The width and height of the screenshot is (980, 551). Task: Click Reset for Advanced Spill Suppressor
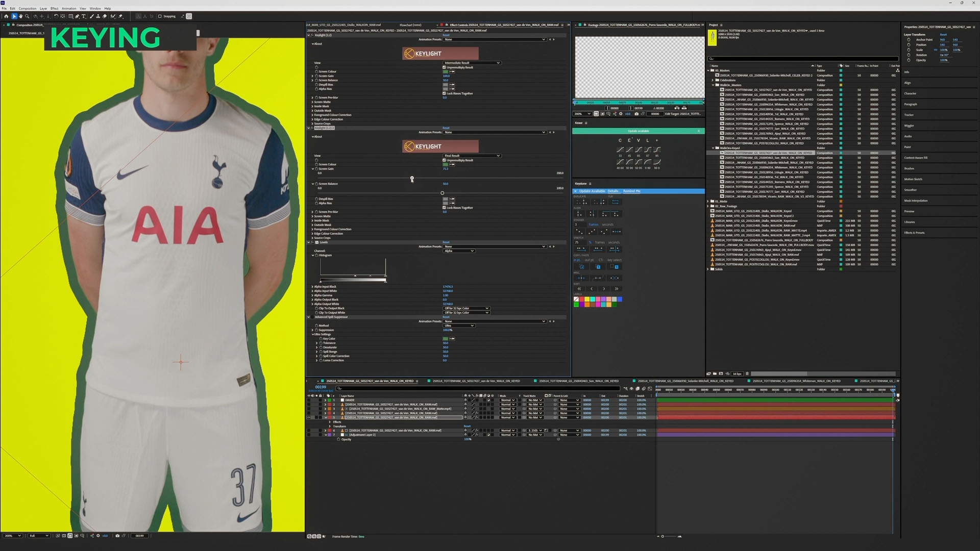(446, 317)
